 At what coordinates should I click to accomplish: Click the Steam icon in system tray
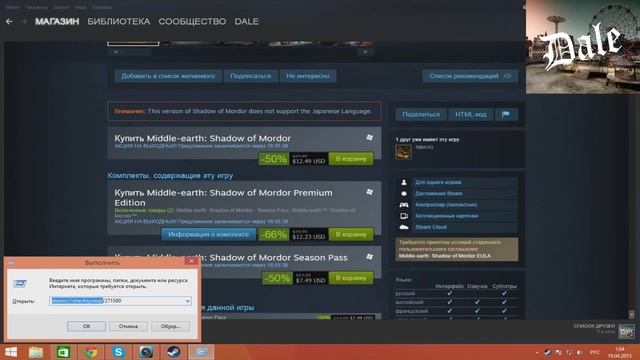[x=548, y=353]
